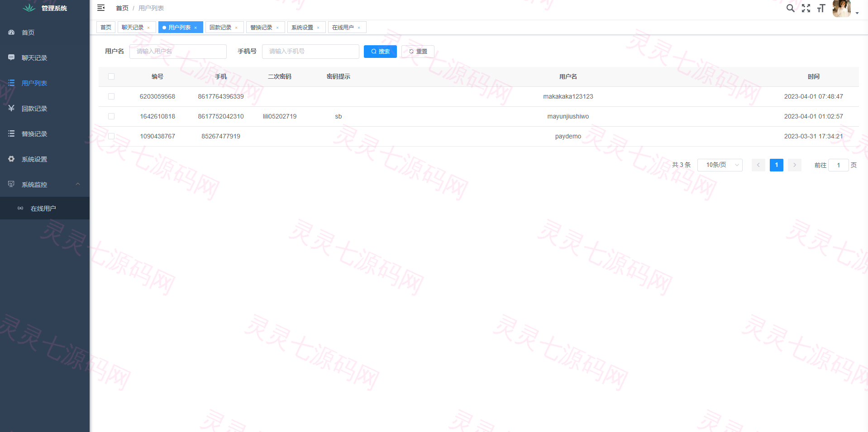
Task: Open 在线用户 submenu item
Action: [x=45, y=209]
